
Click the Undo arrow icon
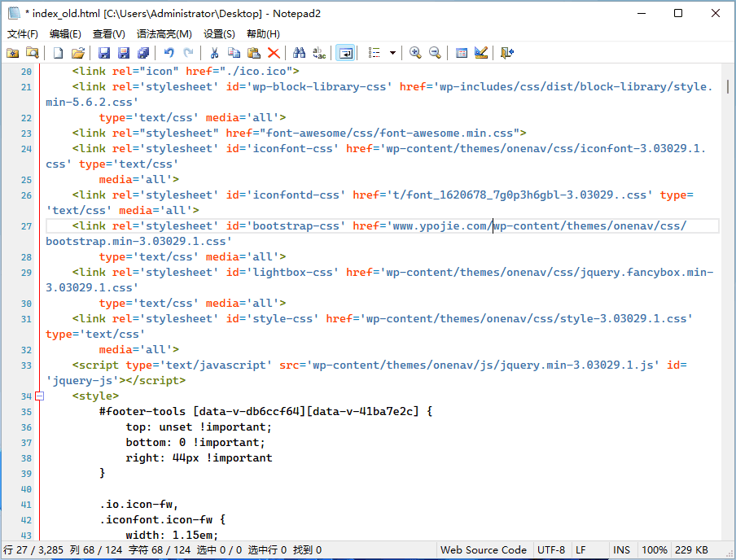coord(169,53)
